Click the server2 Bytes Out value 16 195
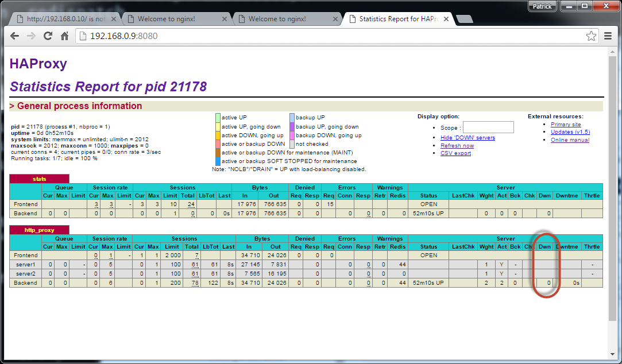622x364 pixels. tap(276, 274)
